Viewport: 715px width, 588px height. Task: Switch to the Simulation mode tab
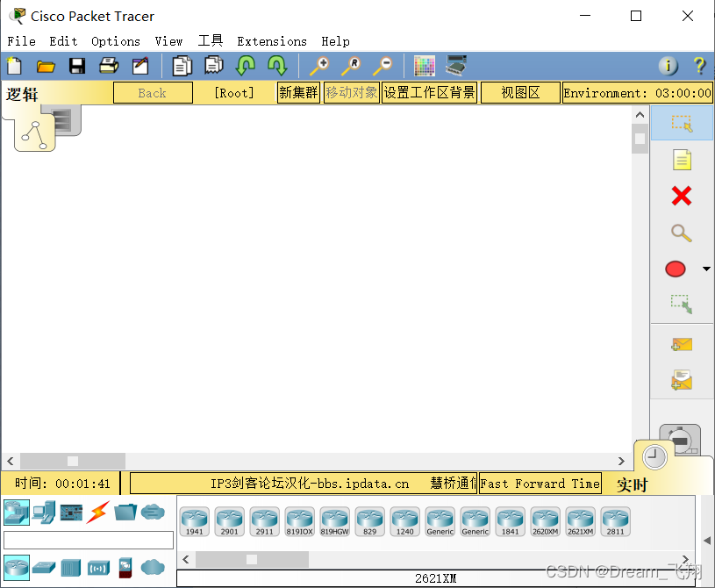681,439
